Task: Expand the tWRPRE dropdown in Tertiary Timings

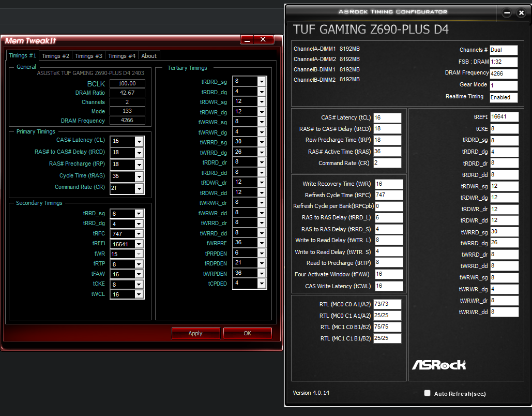Action: click(262, 243)
